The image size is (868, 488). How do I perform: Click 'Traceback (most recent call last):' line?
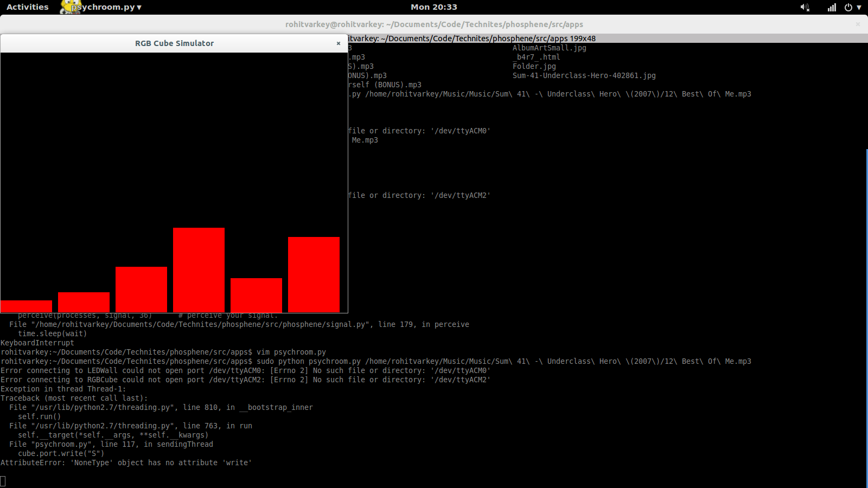click(x=74, y=398)
